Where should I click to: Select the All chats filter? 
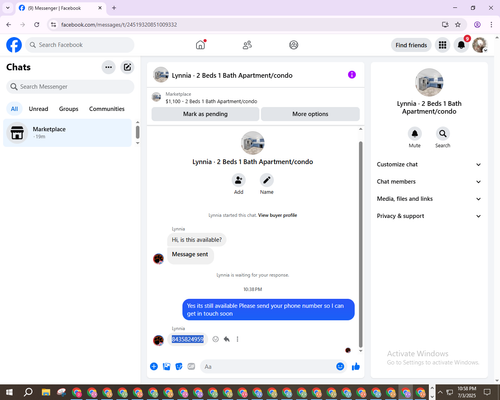(x=14, y=109)
